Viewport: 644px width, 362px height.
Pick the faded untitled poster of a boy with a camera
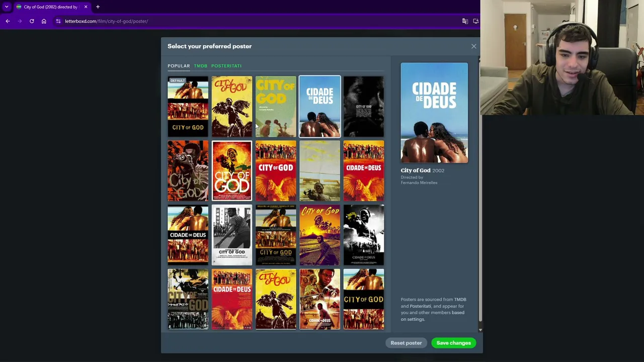pyautogui.click(x=319, y=171)
